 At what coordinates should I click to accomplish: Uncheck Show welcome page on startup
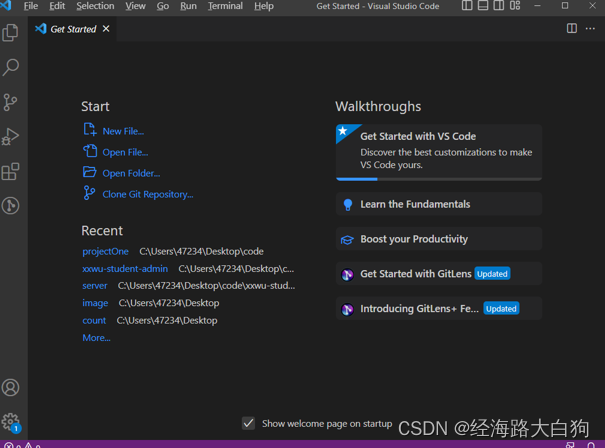click(248, 423)
